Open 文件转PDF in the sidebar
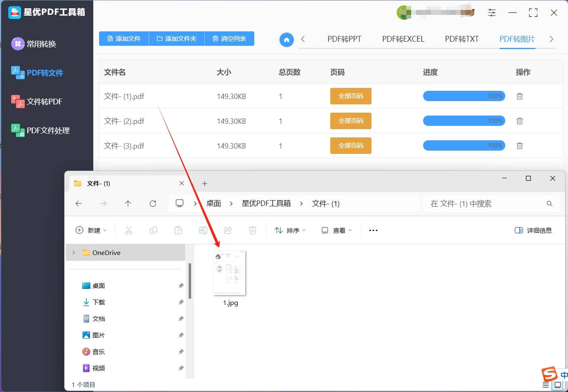Screen dimensions: 568x392 37,102
